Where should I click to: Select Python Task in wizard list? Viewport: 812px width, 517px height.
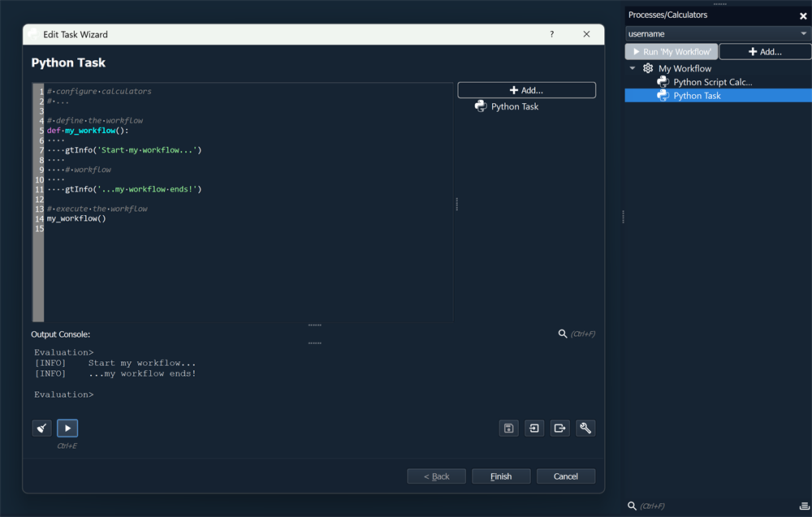(x=515, y=106)
